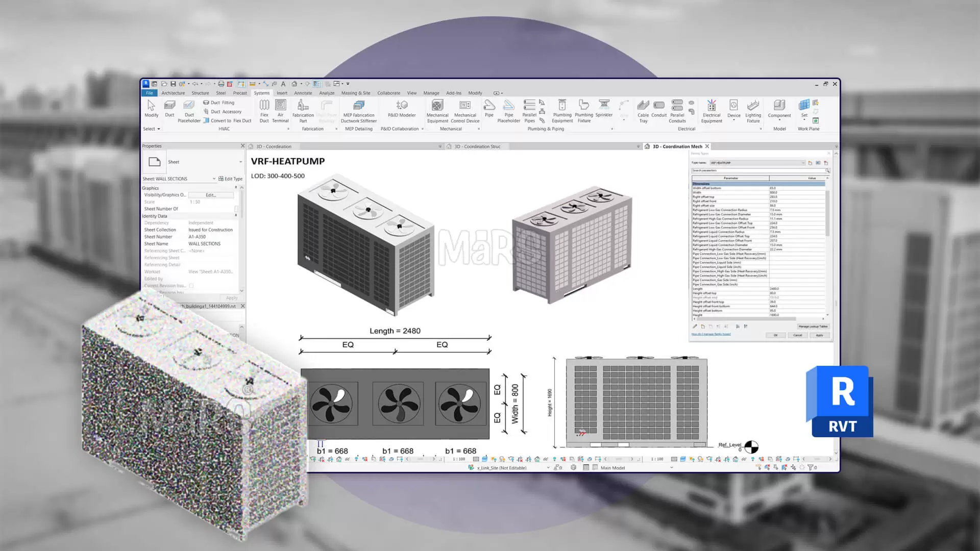Collapse the Graphics properties group
The image size is (980, 551).
(236, 188)
